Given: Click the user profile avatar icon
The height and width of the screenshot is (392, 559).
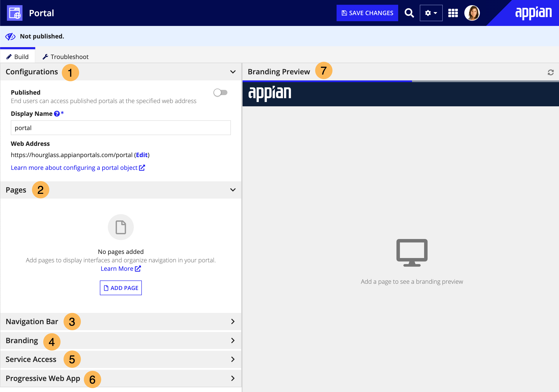Looking at the screenshot, I should 472,13.
